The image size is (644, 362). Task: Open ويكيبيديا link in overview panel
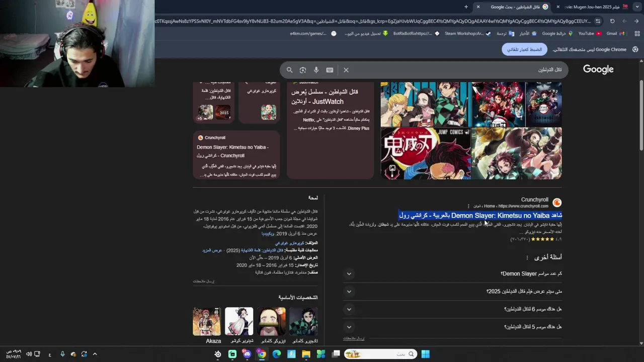(x=268, y=234)
